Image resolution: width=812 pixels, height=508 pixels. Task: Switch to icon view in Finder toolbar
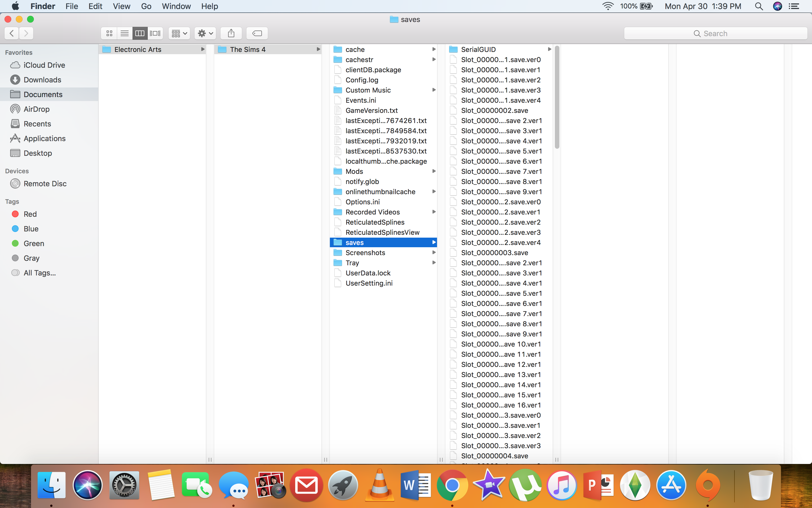click(109, 33)
